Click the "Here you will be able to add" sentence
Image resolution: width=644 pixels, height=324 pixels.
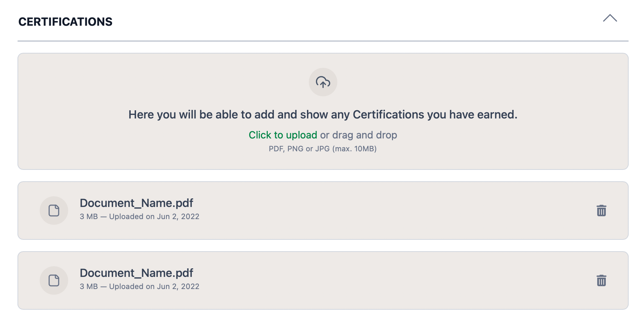323,115
